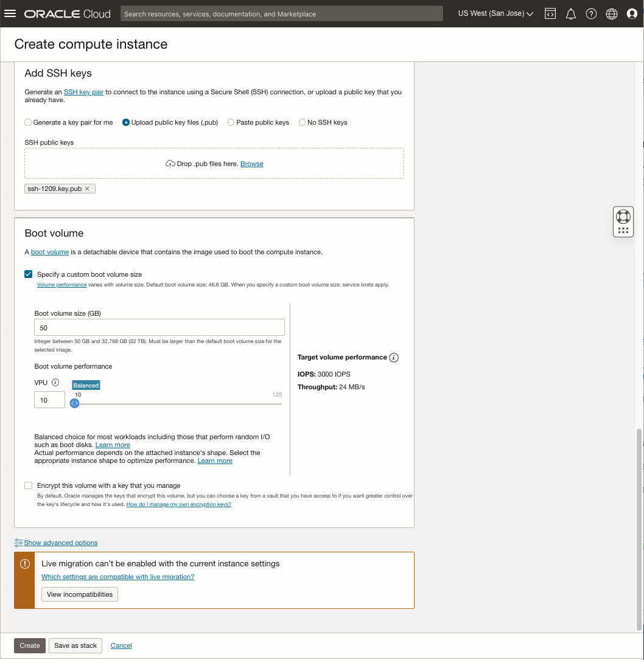Open the US West (San Jose) region dropdown
The height and width of the screenshot is (660, 644).
[x=494, y=13]
